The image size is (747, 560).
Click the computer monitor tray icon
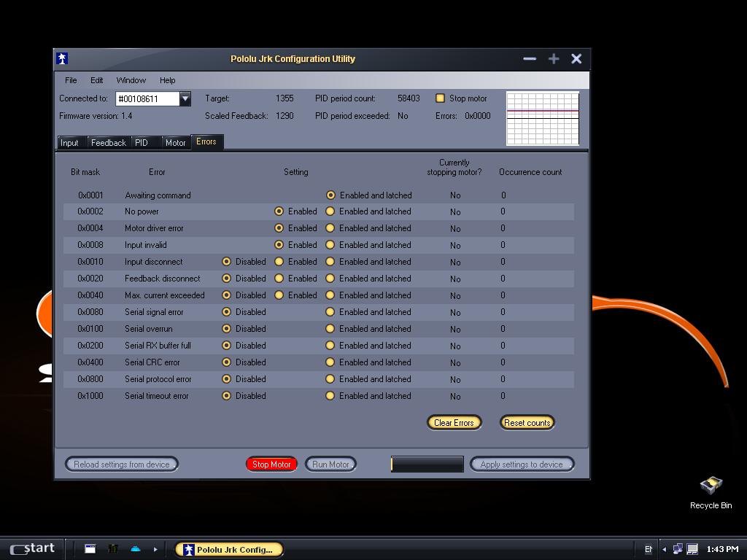(x=692, y=549)
